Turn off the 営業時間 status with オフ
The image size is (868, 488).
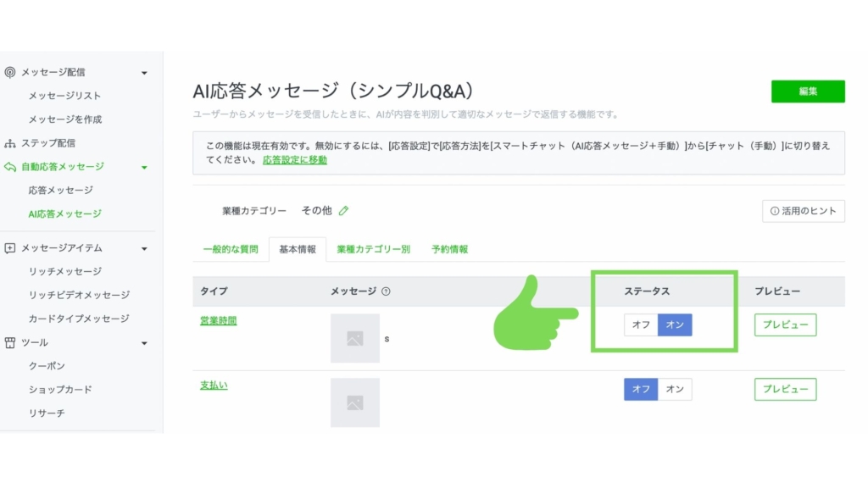641,324
